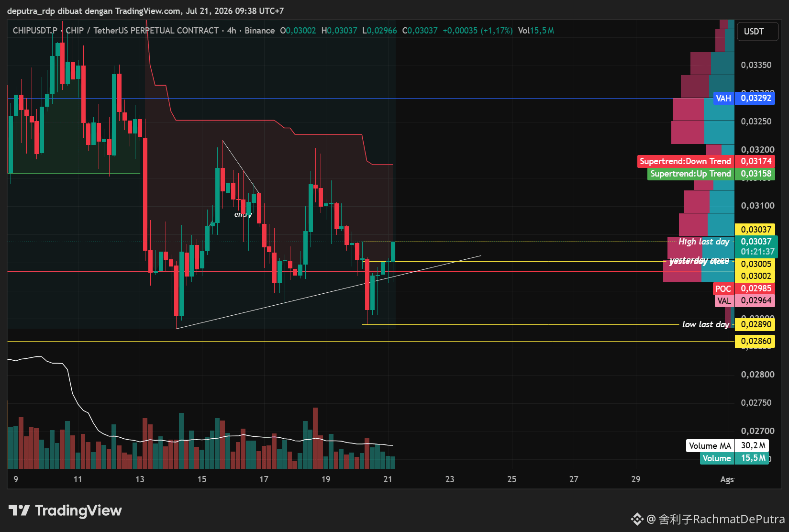The image size is (789, 532).
Task: Select the 4h interval label in the legend
Action: coord(232,31)
